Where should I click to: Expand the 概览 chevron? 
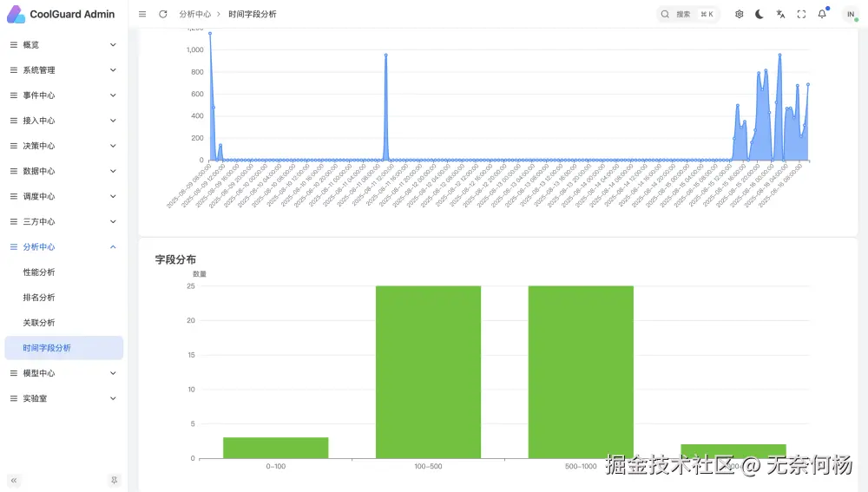tap(113, 45)
